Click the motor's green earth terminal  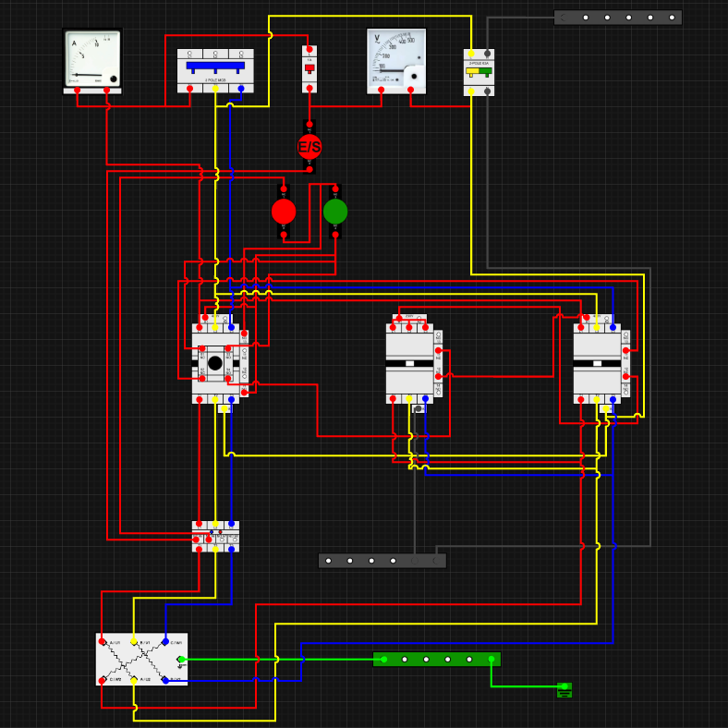click(x=181, y=660)
